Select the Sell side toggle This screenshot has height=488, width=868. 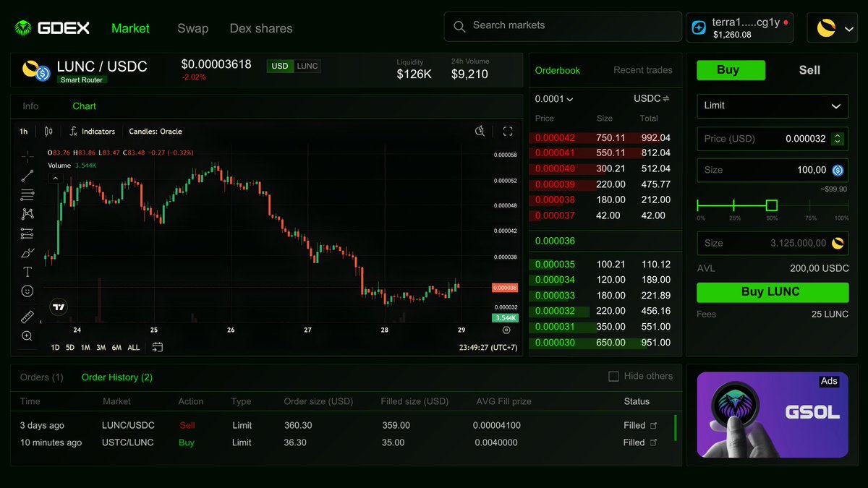[809, 70]
